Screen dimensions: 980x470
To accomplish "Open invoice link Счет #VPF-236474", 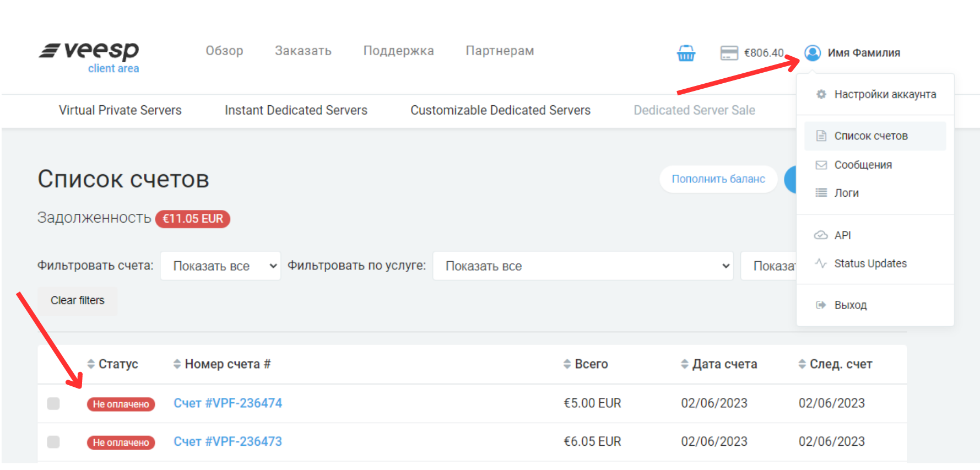I will 228,403.
